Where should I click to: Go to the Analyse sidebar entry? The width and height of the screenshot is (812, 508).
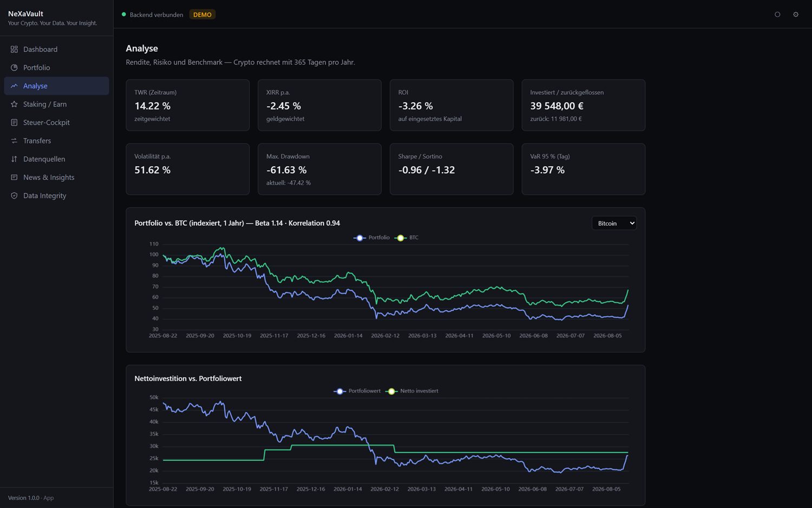pyautogui.click(x=56, y=86)
